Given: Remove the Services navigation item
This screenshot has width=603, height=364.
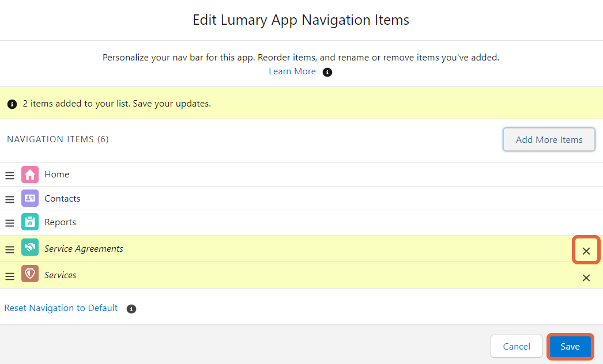Looking at the screenshot, I should click(586, 278).
